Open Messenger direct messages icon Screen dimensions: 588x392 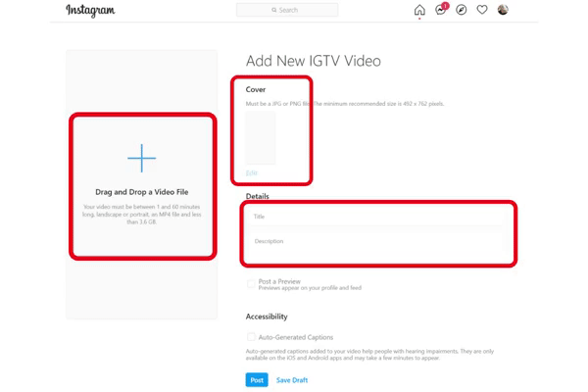[x=441, y=10]
